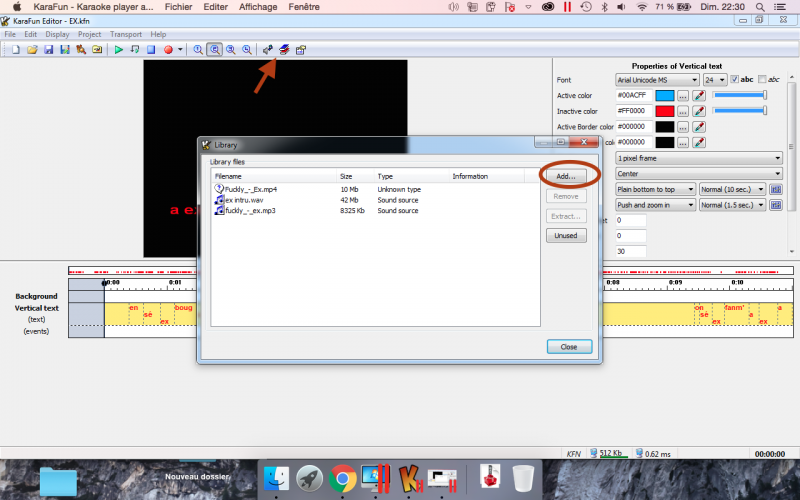Click the blue Active color swatch
The width and height of the screenshot is (800, 500).
click(x=664, y=95)
